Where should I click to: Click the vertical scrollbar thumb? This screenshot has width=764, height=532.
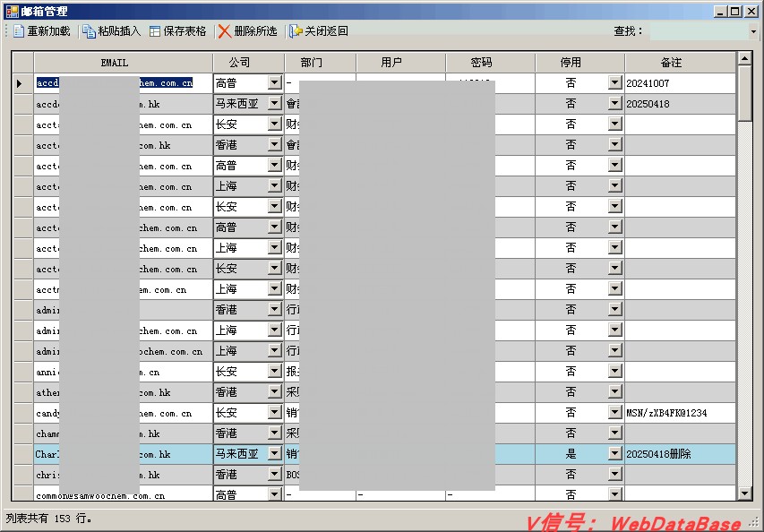pos(744,93)
